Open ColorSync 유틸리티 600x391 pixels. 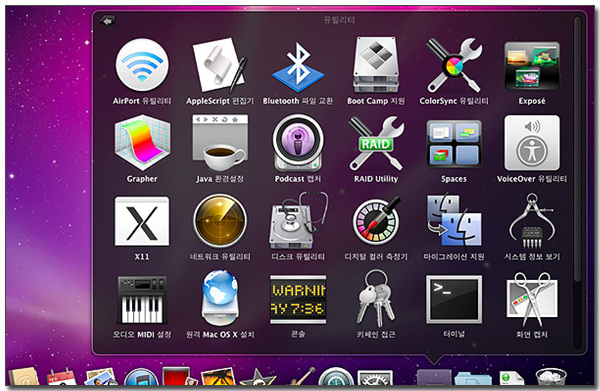pyautogui.click(x=454, y=65)
